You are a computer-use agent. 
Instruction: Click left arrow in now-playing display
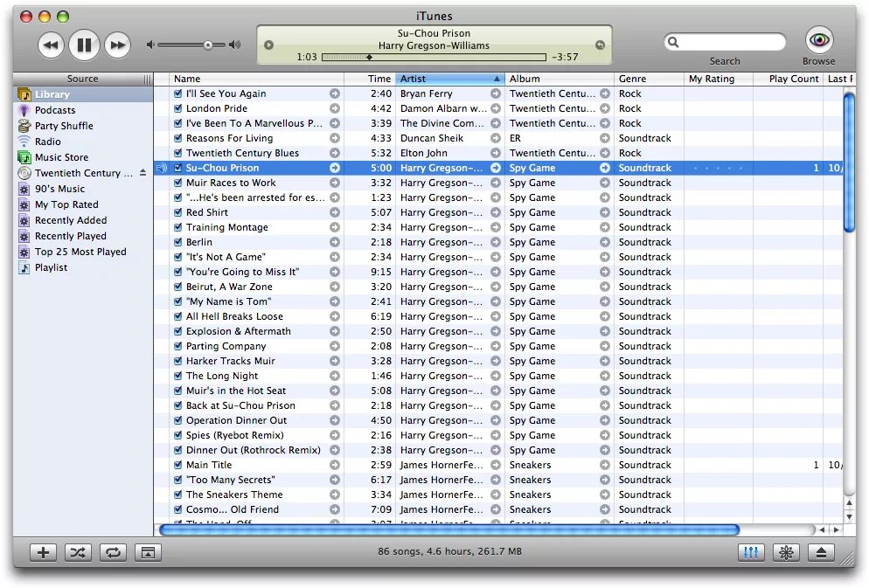tap(268, 45)
